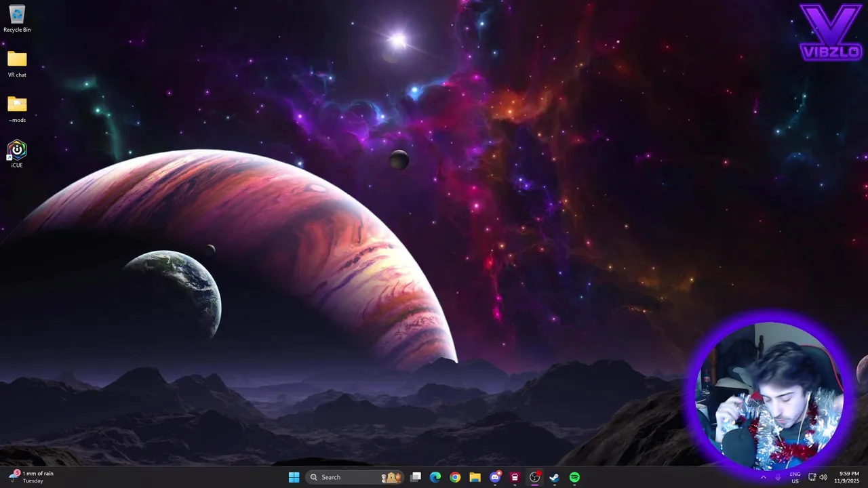Open the dark red app icon next to Discord
Screen dimensions: 868x488
pyautogui.click(x=515, y=477)
